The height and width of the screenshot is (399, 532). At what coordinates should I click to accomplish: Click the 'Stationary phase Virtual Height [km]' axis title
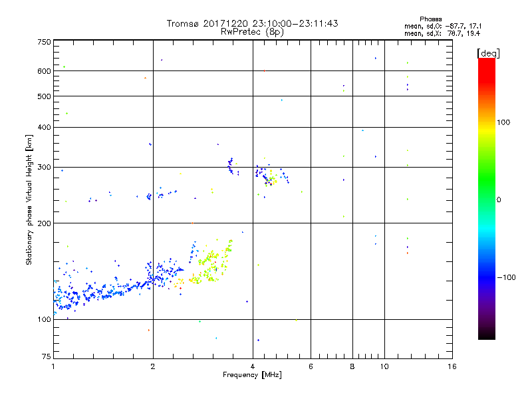29,200
